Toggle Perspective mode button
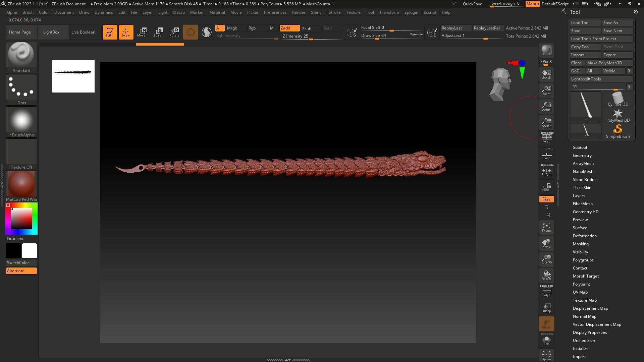This screenshot has width=644, height=362. (x=546, y=137)
